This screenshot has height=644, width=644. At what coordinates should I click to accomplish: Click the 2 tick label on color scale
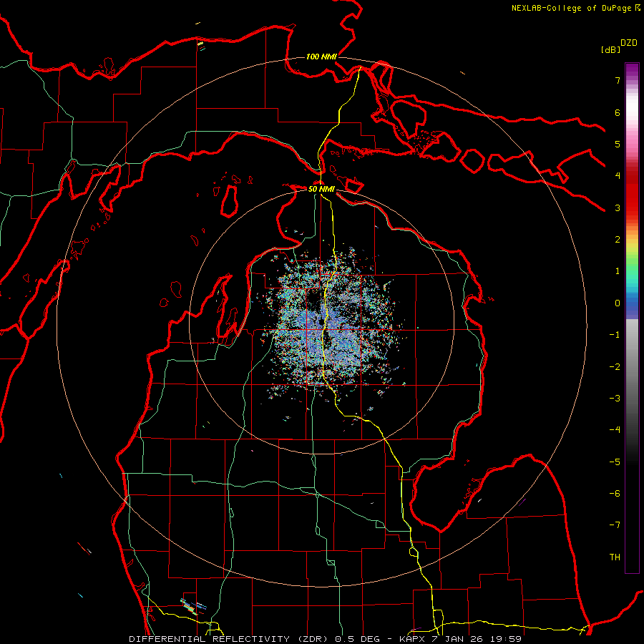coord(618,240)
